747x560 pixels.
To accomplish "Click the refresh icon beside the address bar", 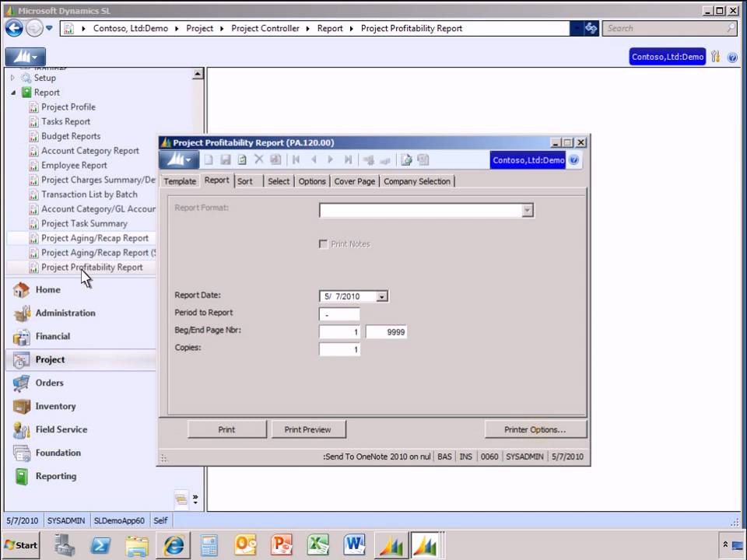I will (591, 29).
